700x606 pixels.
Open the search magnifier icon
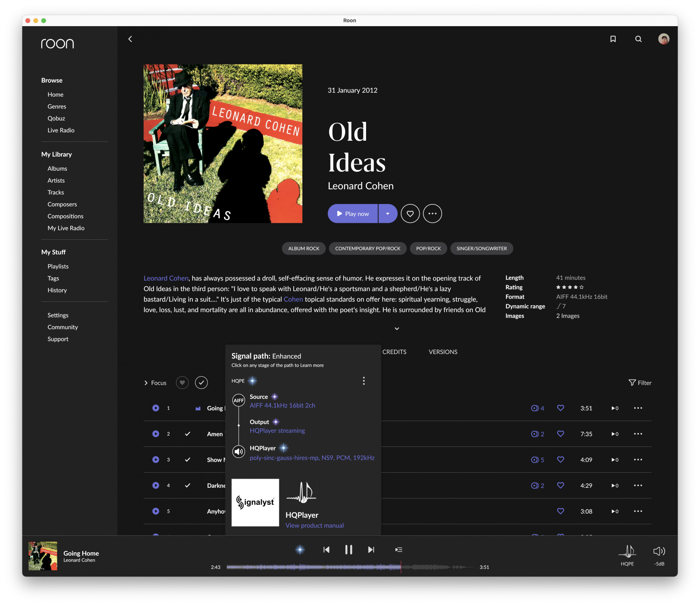coord(638,39)
